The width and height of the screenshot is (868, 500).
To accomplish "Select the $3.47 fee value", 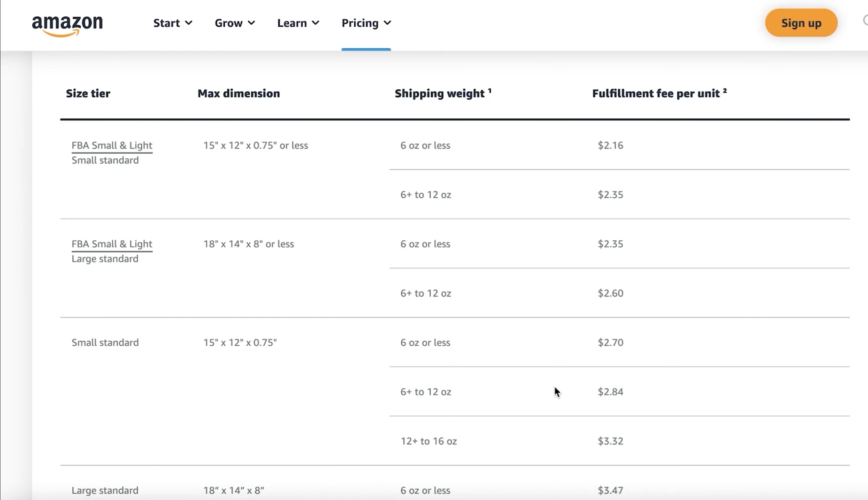I will click(610, 491).
